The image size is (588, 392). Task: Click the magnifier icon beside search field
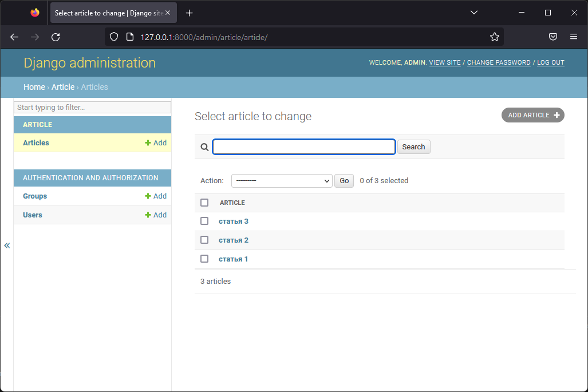click(204, 147)
